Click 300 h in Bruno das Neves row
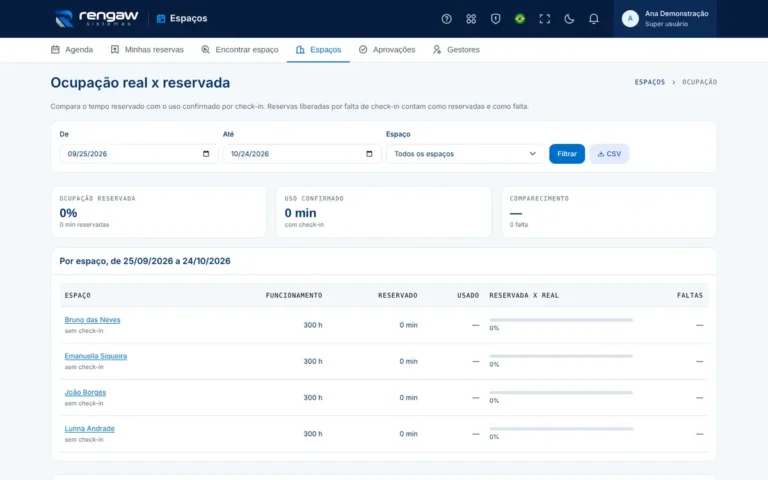This screenshot has width=768, height=480. 312,325
